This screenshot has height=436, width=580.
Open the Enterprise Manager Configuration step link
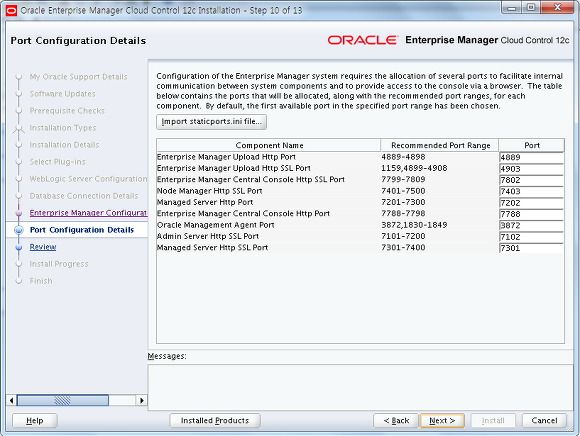click(88, 213)
